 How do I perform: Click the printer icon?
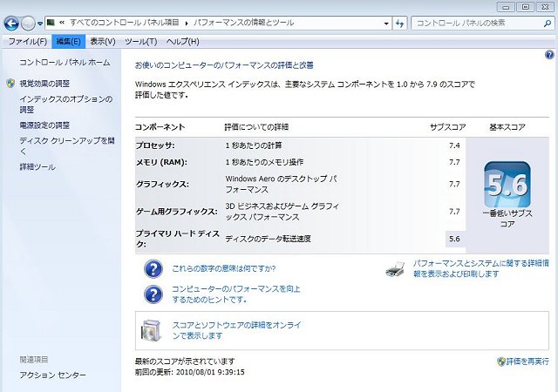(395, 269)
